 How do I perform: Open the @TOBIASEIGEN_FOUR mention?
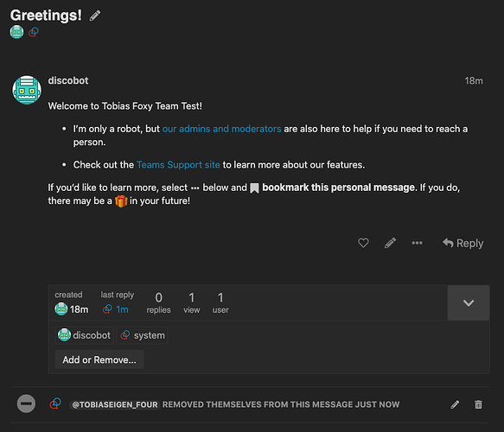[115, 404]
